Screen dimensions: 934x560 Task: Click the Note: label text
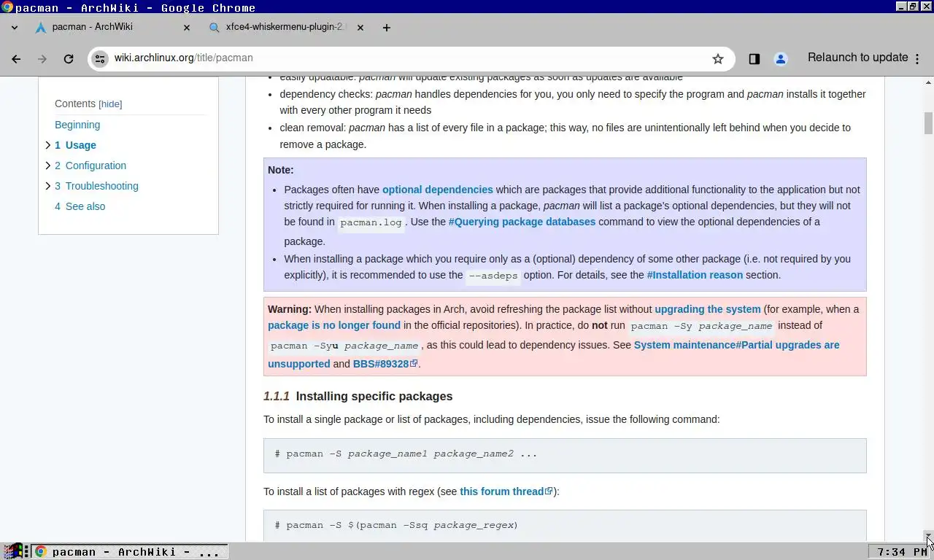281,170
